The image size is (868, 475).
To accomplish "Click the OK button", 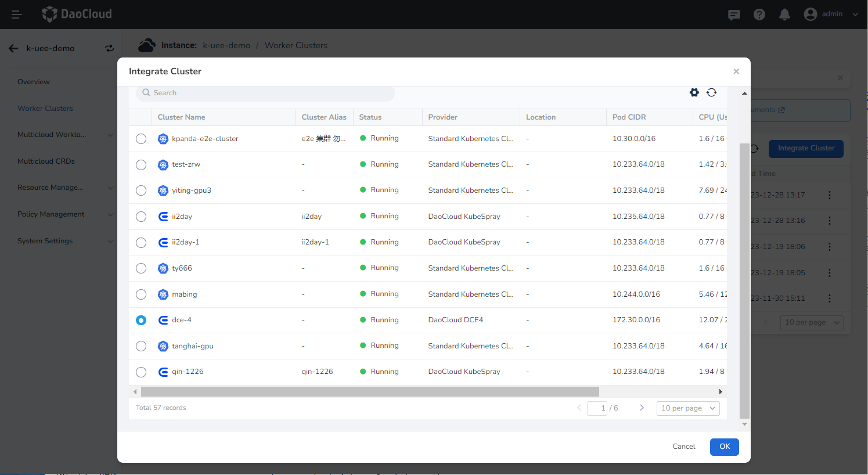I will [x=724, y=447].
